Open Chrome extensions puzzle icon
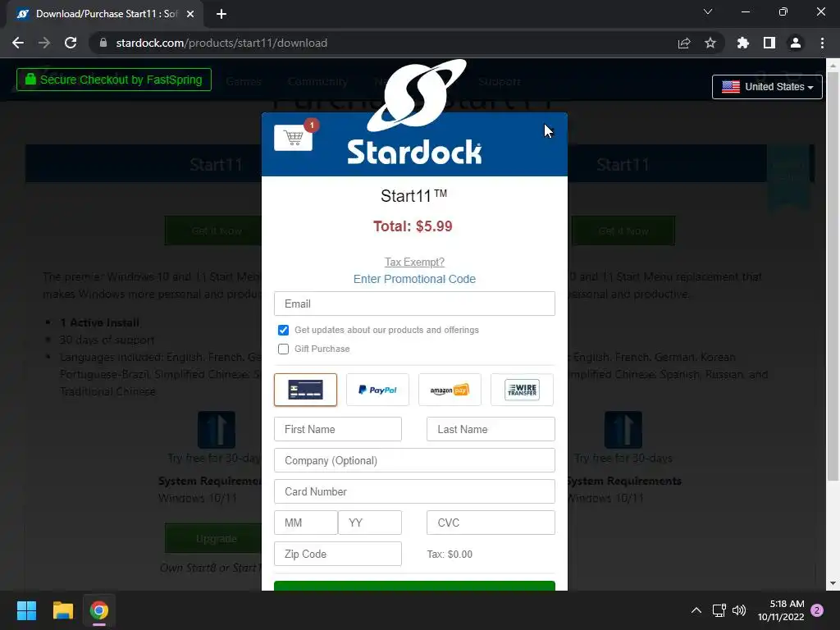 click(x=743, y=43)
